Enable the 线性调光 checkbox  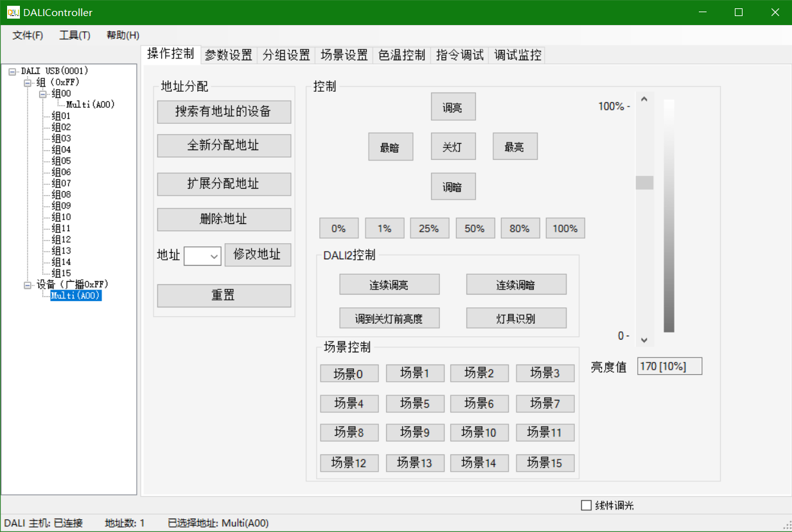point(586,505)
